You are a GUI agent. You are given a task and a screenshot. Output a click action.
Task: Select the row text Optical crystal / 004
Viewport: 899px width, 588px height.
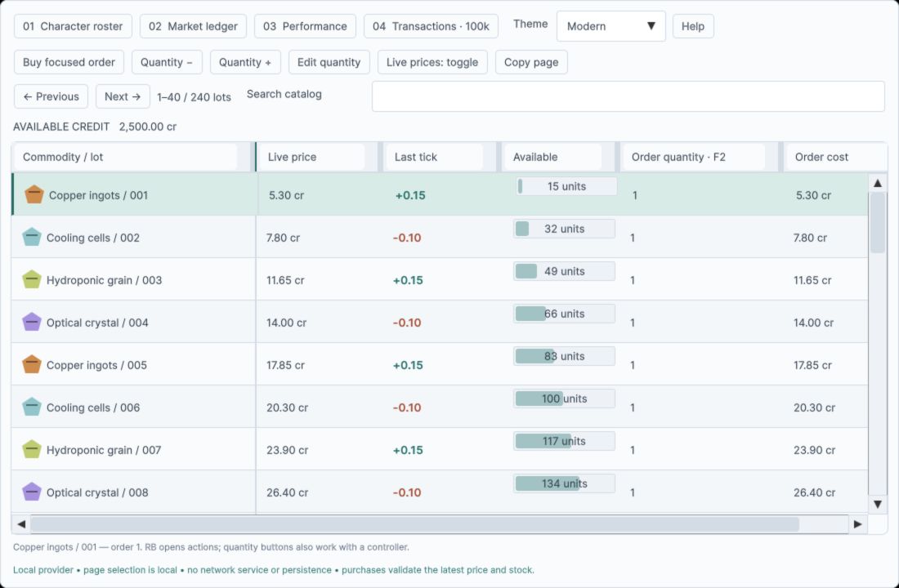[97, 323]
